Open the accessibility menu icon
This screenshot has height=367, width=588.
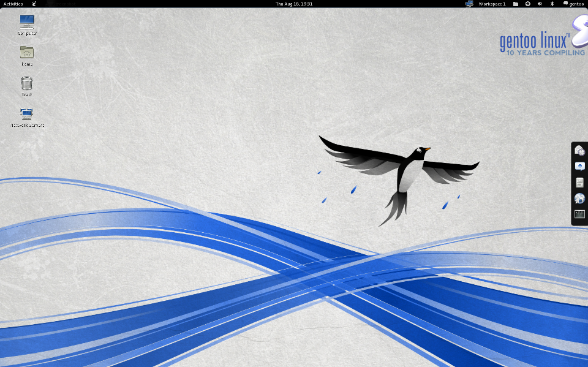(527, 4)
